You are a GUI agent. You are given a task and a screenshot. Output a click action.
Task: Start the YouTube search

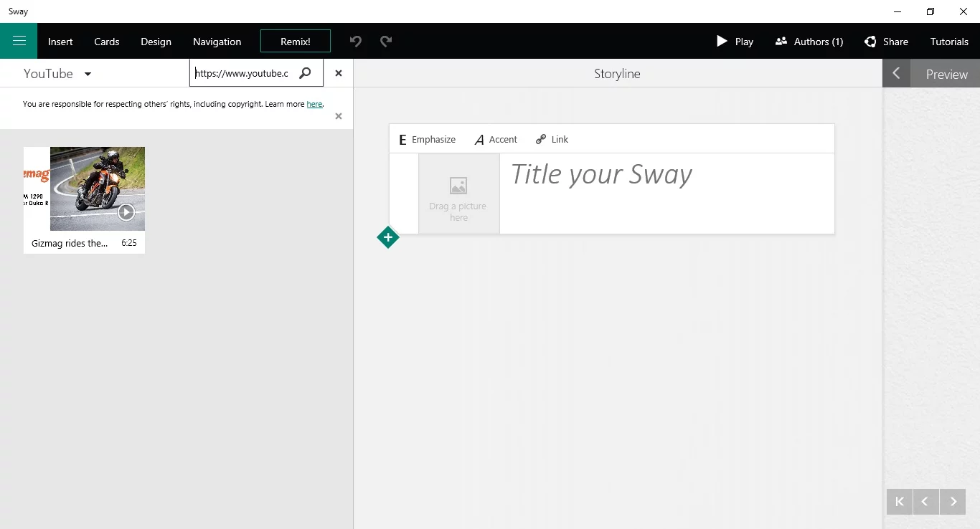tap(305, 72)
